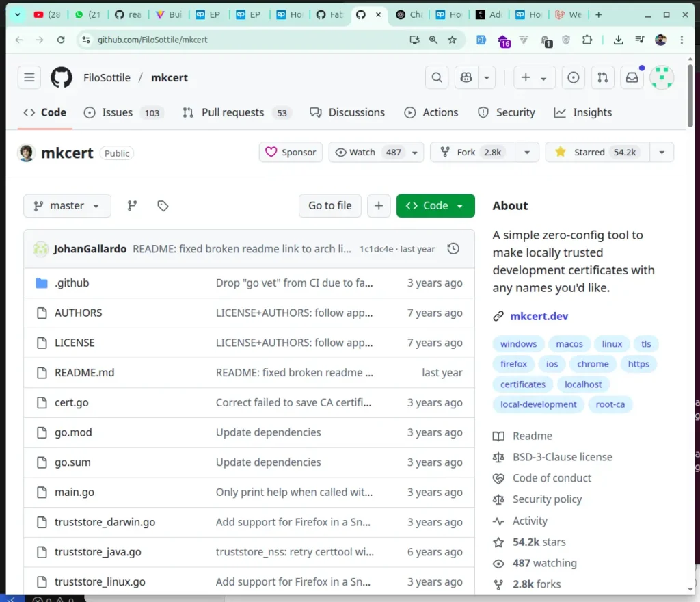Screen dimensions: 700x602
Task: Open main.go file
Action: (x=74, y=492)
